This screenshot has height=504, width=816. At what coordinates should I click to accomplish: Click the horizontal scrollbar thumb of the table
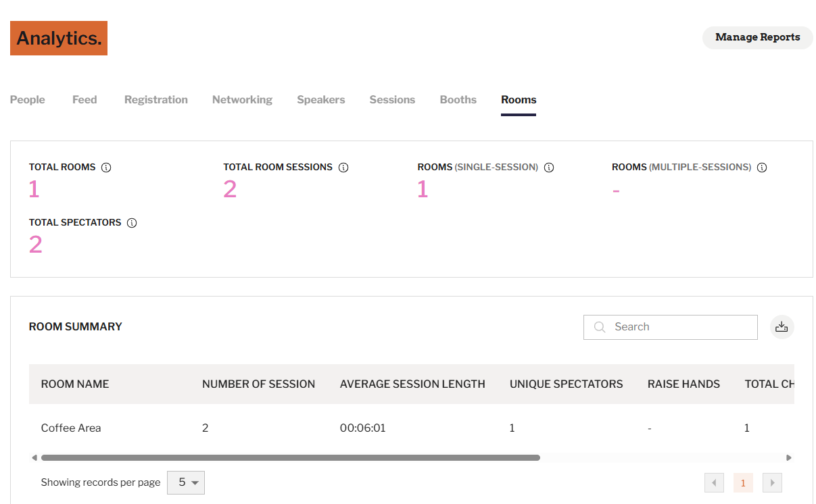click(291, 457)
